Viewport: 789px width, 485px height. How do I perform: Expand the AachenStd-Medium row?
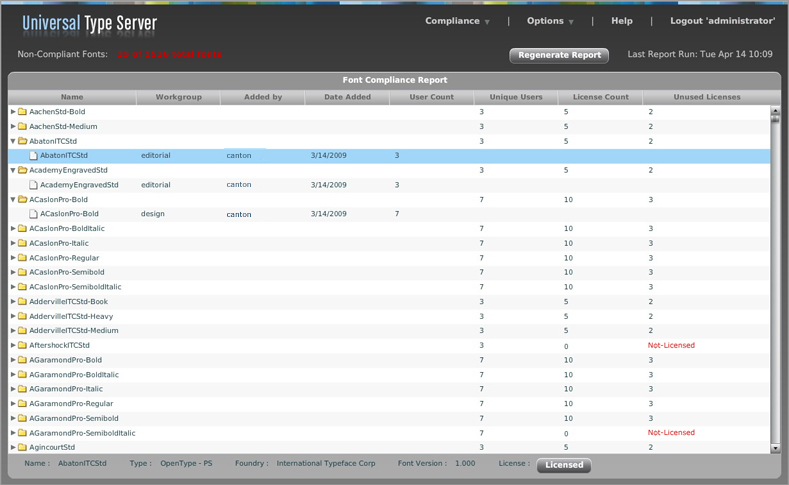pyautogui.click(x=13, y=126)
